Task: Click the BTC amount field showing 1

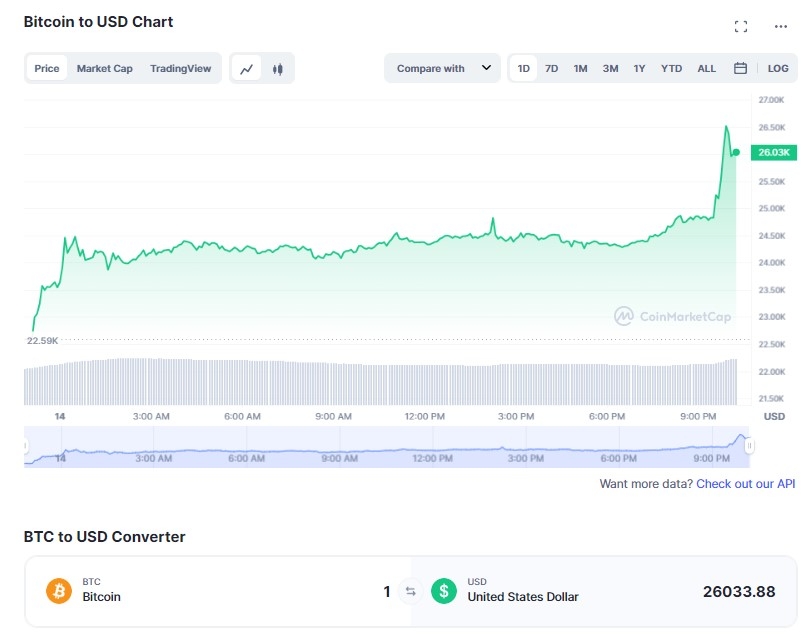Action: click(x=387, y=592)
